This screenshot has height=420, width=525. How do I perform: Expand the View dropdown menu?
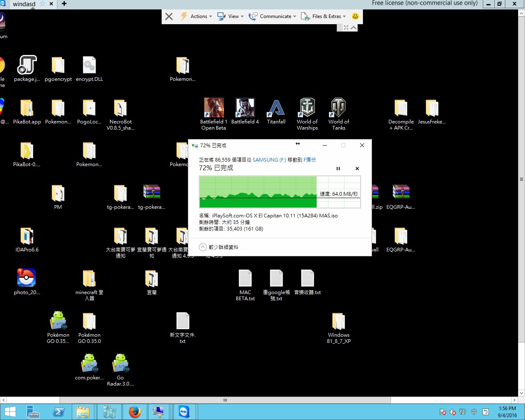pos(231,16)
